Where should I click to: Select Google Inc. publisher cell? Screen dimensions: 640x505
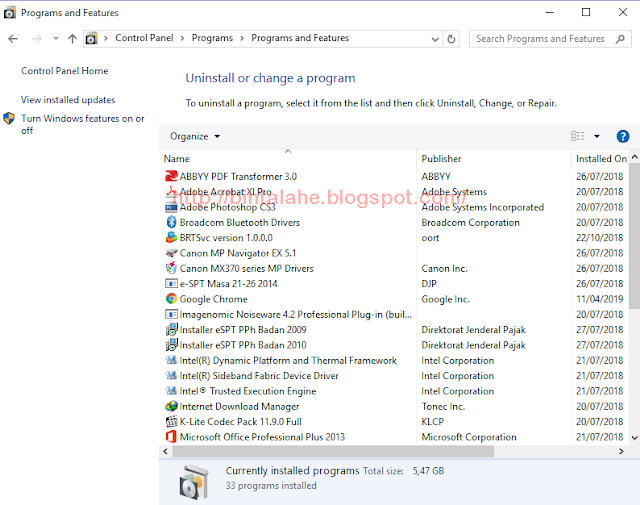point(445,299)
